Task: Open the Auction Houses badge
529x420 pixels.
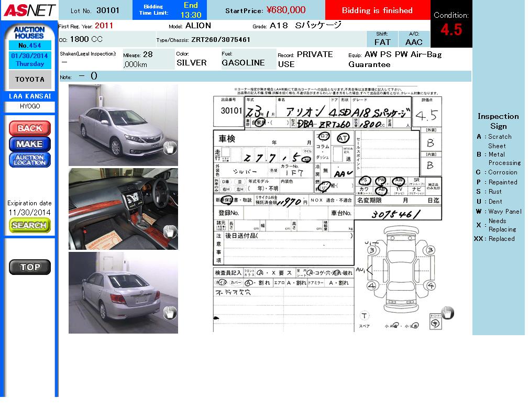Action: click(29, 32)
